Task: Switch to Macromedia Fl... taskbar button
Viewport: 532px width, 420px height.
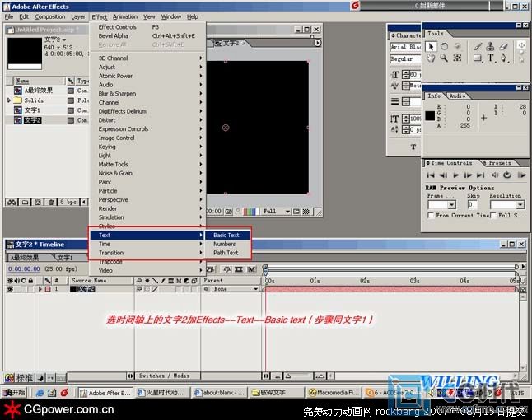Action: [x=334, y=393]
